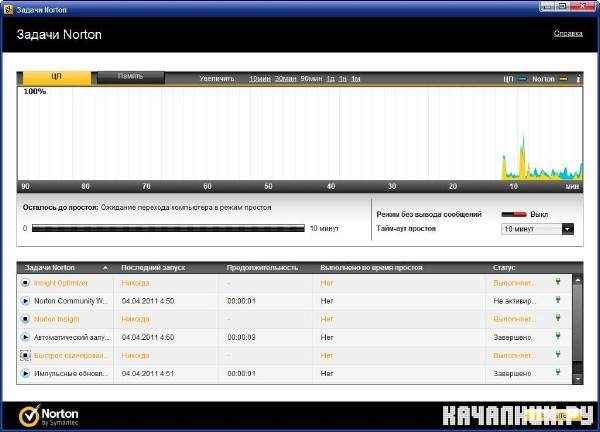This screenshot has width=600, height=432.
Task: Click the Увеличить label on graph toolbar
Action: [217, 79]
